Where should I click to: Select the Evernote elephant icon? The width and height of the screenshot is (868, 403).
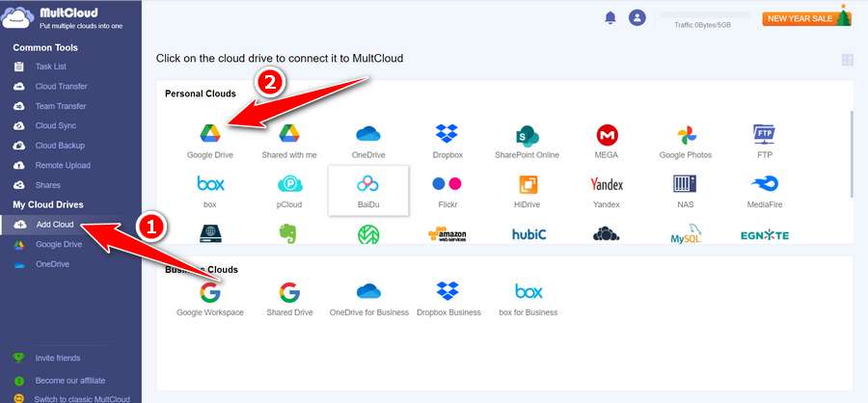[288, 234]
